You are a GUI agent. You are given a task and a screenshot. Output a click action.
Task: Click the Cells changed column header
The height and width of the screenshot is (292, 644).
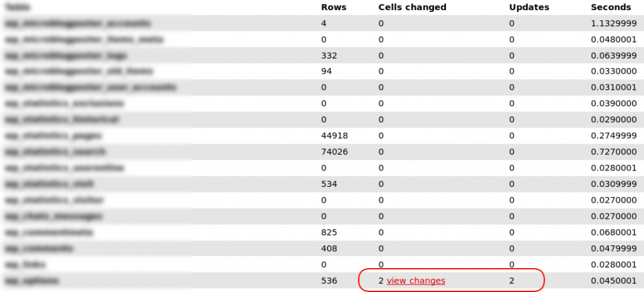tap(413, 7)
